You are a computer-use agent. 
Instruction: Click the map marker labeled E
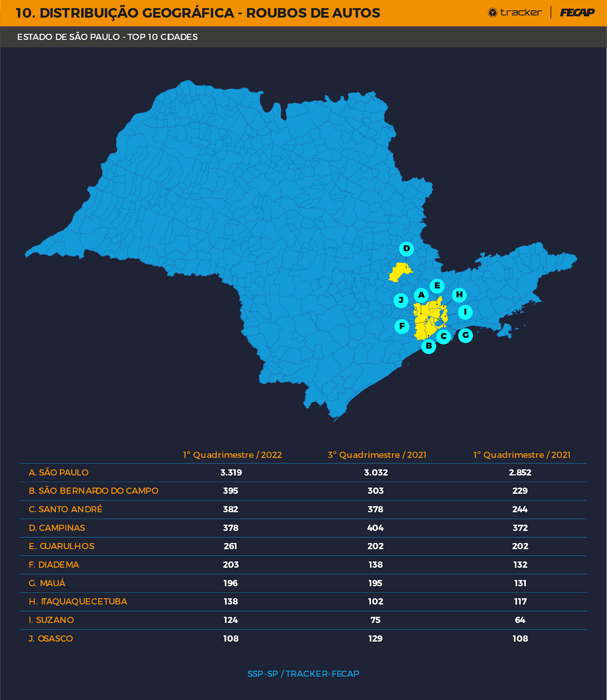[x=437, y=286]
